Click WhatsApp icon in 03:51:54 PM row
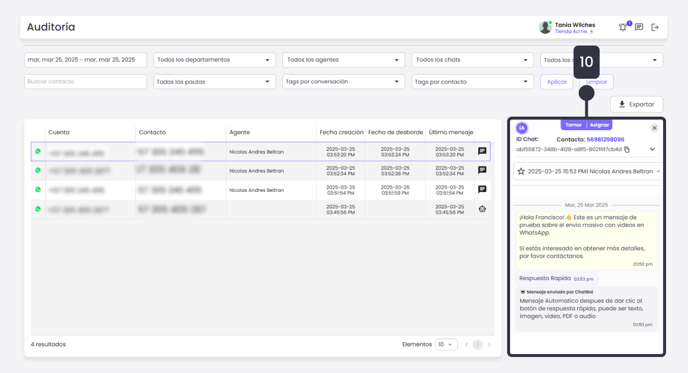The image size is (688, 373). click(x=38, y=190)
